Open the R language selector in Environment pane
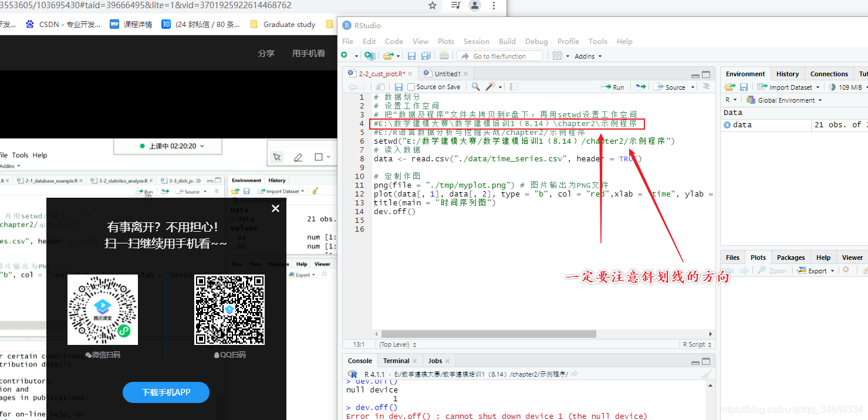Viewport: 868px width, 420px height. [x=731, y=100]
